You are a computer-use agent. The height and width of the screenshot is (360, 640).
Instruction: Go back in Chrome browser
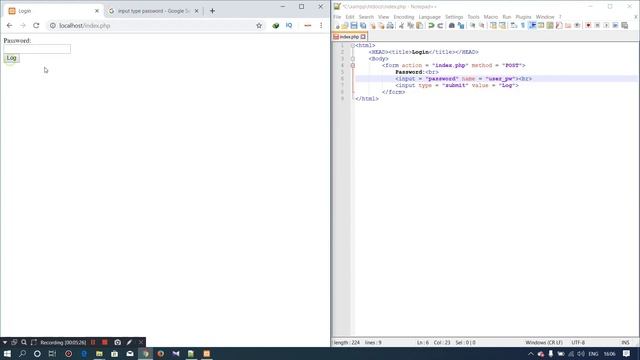pos(9,25)
